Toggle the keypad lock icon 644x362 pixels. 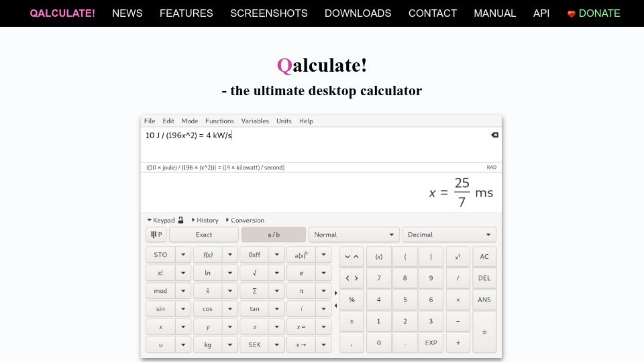(x=180, y=220)
